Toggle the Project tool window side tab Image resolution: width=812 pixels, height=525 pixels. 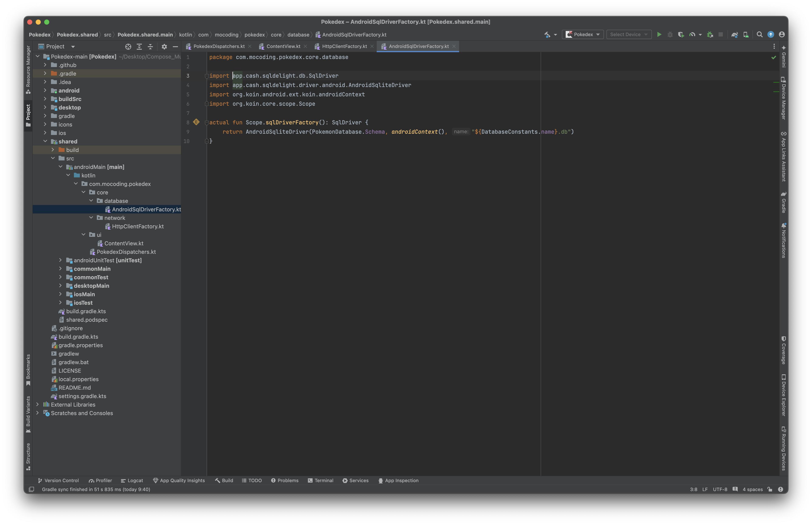(x=28, y=115)
